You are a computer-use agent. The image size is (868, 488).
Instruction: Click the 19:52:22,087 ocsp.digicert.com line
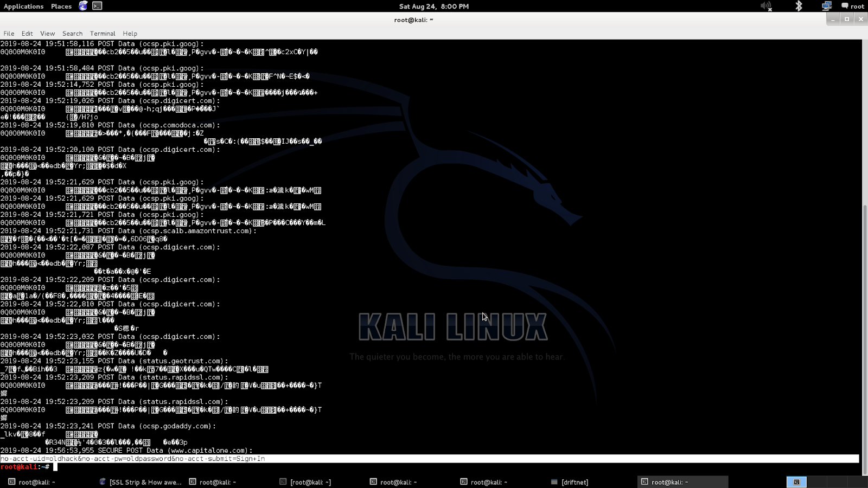tap(110, 247)
